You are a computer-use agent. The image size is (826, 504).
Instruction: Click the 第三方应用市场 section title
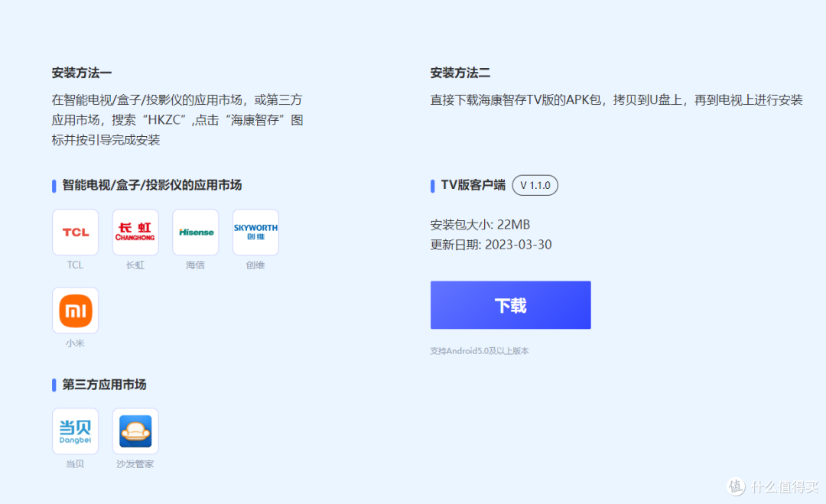click(104, 385)
